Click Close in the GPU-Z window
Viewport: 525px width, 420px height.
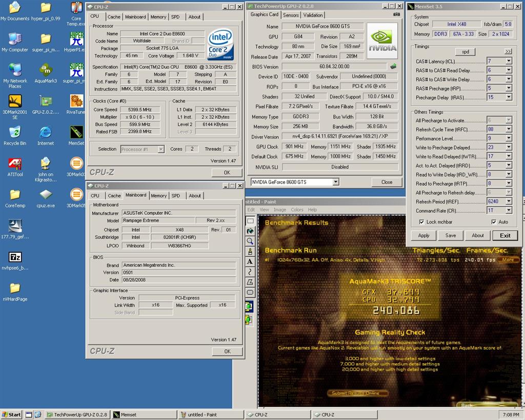[387, 182]
